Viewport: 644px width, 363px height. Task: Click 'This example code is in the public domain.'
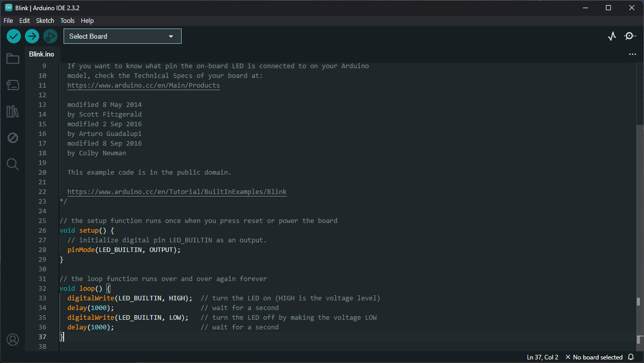150,173
